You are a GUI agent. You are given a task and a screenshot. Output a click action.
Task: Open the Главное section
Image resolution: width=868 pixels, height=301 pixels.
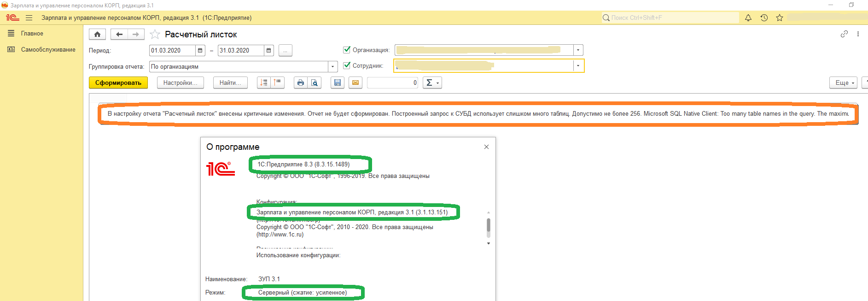pos(32,34)
